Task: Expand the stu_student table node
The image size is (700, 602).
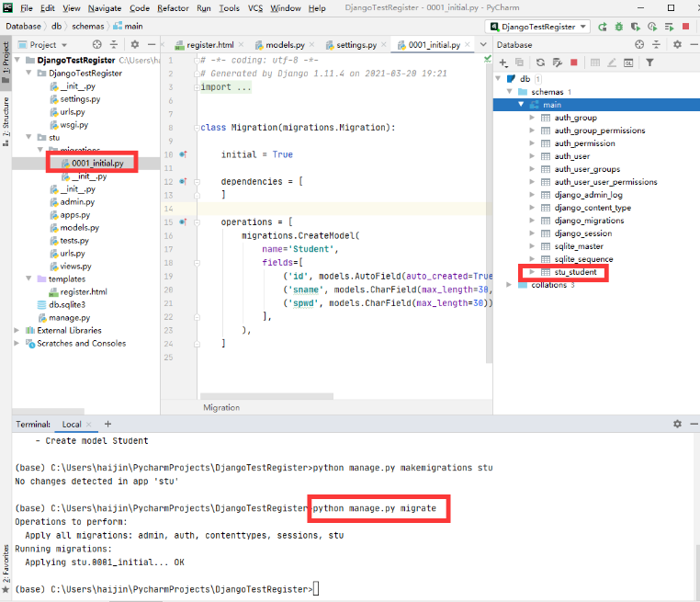Action: tap(533, 272)
